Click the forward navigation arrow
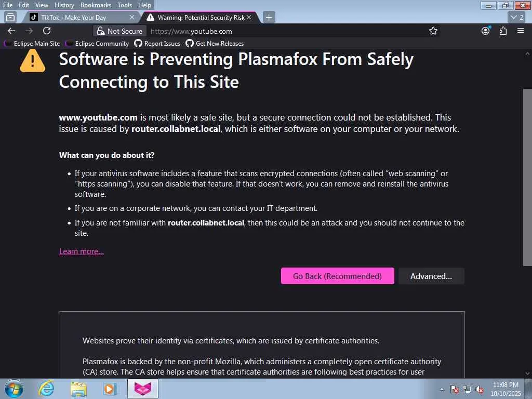Screen dimensions: 532x399 click(x=29, y=31)
